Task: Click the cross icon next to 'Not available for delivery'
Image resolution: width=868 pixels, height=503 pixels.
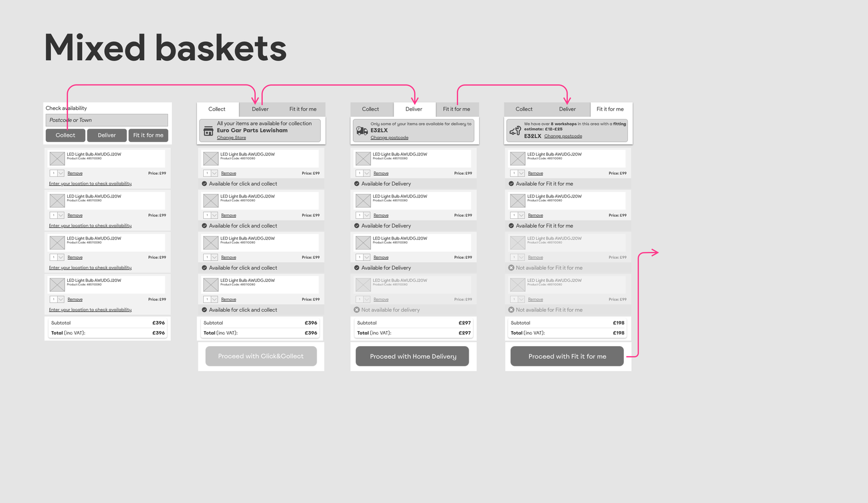Action: coord(356,310)
